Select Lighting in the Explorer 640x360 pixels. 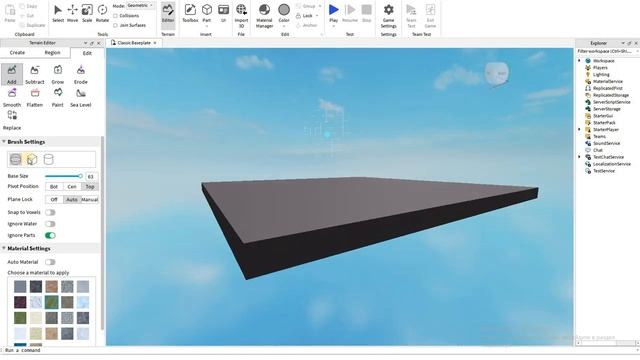[601, 75]
